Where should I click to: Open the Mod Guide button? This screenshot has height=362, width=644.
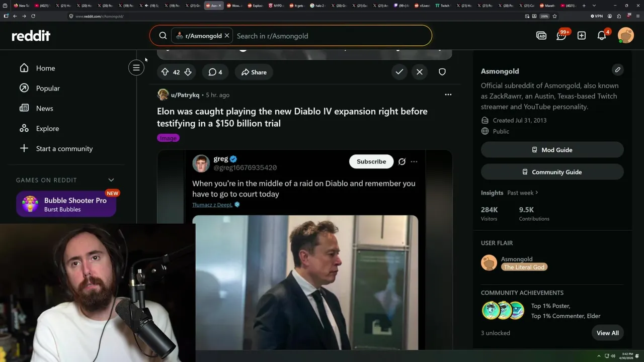tap(552, 150)
